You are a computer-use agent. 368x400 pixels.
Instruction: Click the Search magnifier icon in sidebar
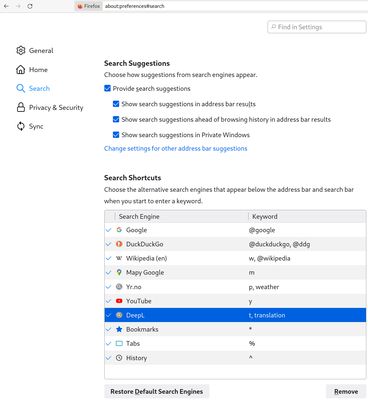(x=21, y=88)
